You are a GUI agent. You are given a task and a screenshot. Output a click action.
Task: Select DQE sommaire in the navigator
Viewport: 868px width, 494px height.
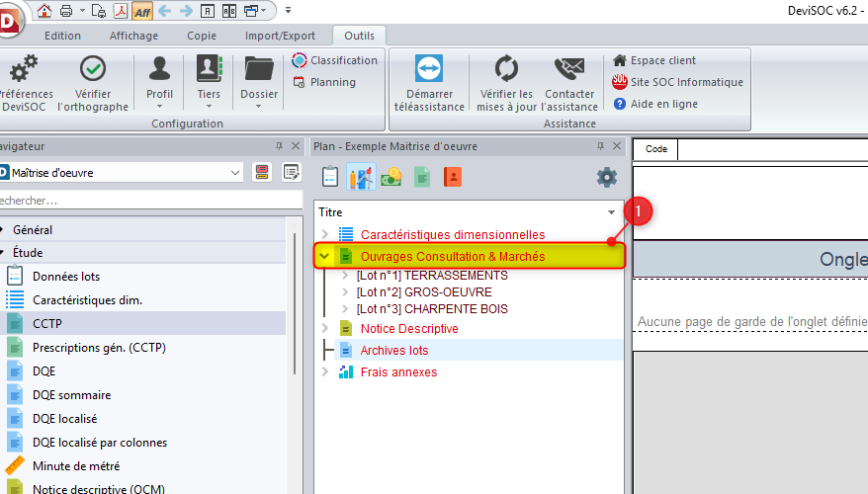pyautogui.click(x=71, y=394)
